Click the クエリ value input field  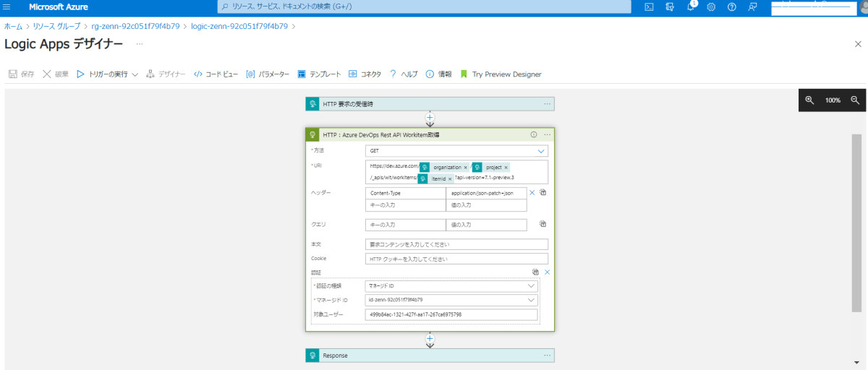coord(486,225)
